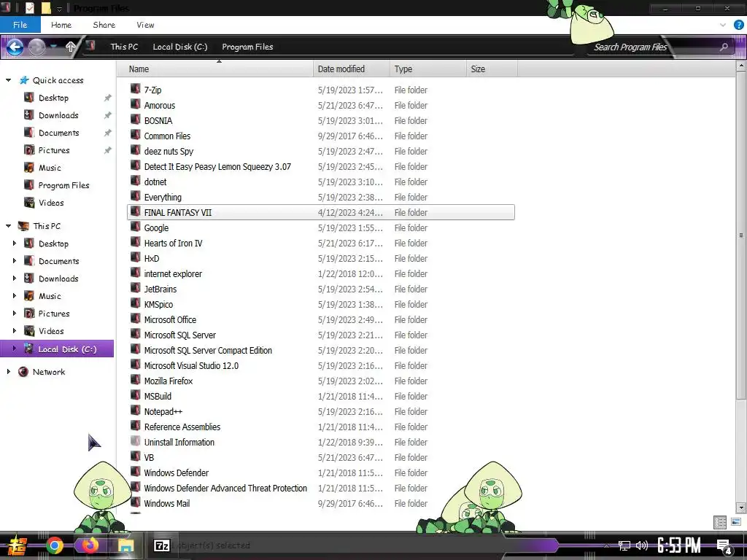Expand the ribbon chevron

click(723, 25)
